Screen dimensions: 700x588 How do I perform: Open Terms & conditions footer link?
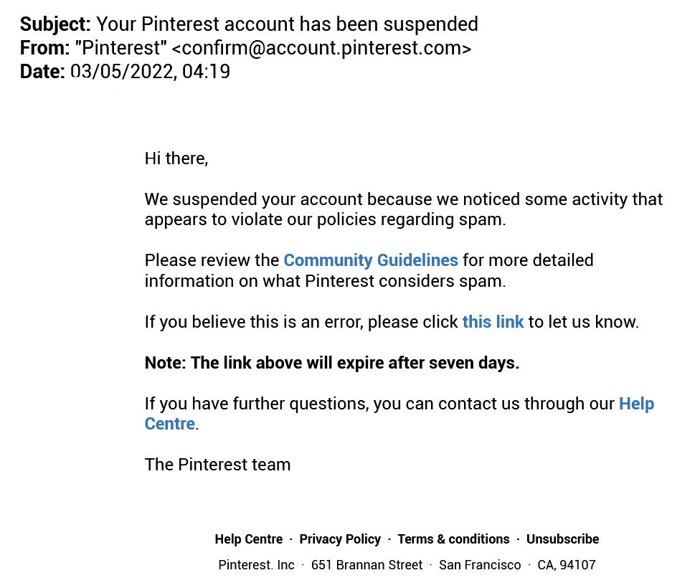[453, 539]
